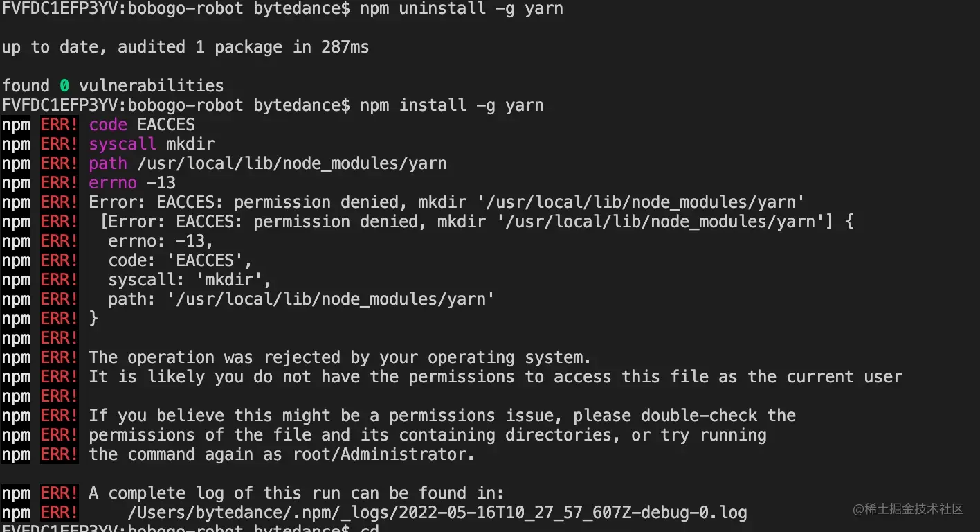Click the Chinese watermark in bottom-right corner
This screenshot has height=532, width=980.
pyautogui.click(x=908, y=509)
